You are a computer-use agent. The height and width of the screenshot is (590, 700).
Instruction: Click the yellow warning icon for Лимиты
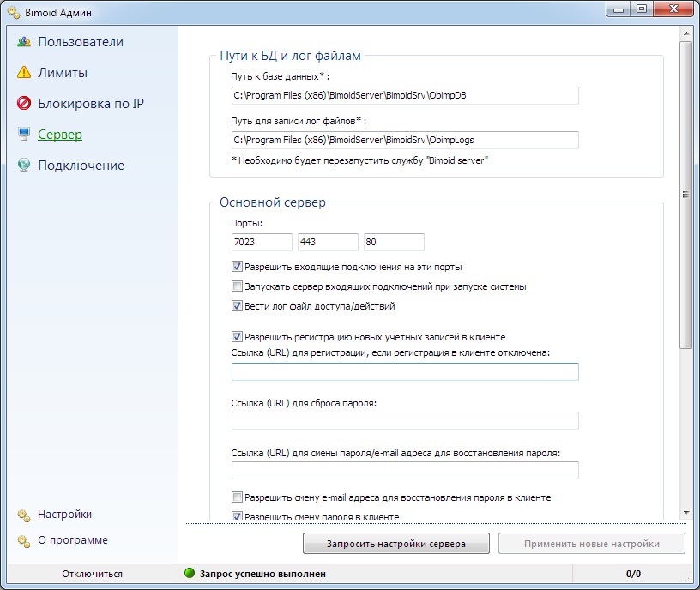pos(24,72)
